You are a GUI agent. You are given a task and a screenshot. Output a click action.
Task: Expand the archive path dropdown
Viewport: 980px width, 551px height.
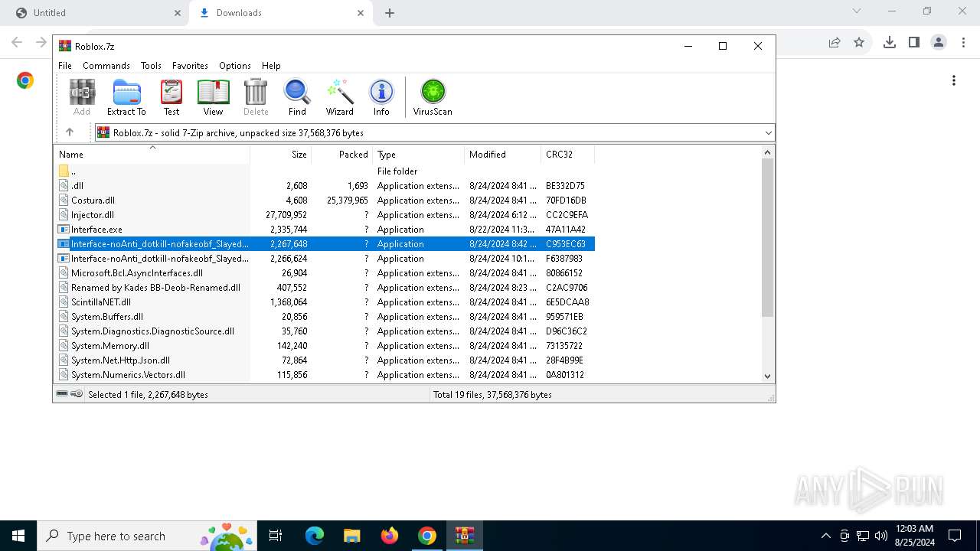click(x=768, y=133)
